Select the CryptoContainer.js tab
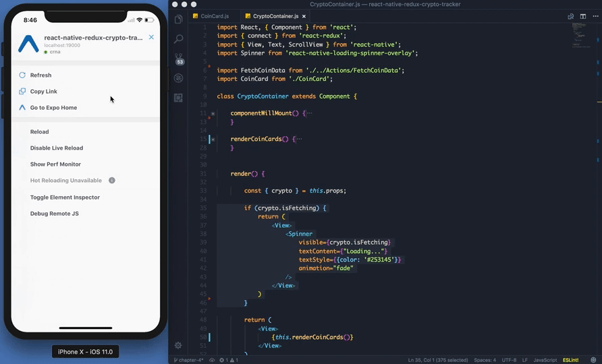The height and width of the screenshot is (364, 602). (x=275, y=16)
